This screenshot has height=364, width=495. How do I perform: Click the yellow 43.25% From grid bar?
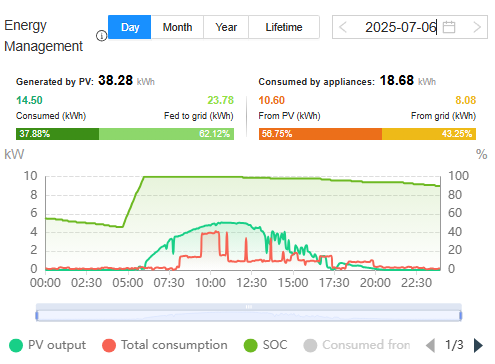[x=429, y=134]
